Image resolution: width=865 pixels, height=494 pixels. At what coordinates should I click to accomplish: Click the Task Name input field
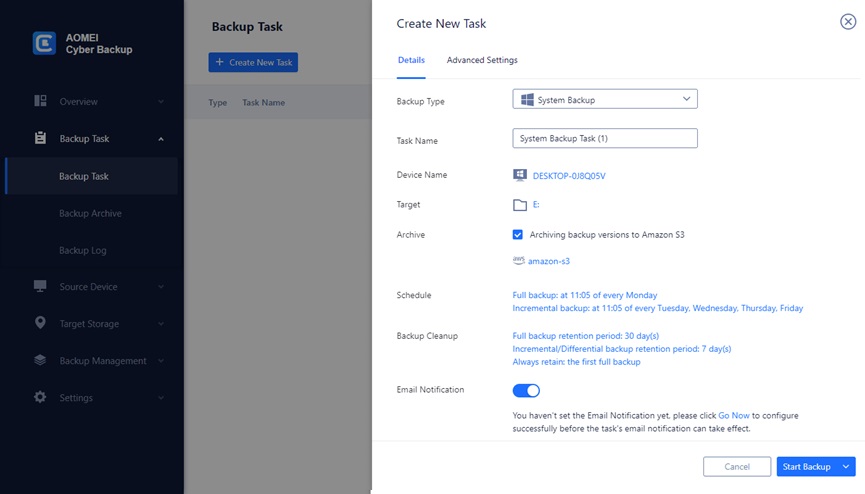coord(604,139)
